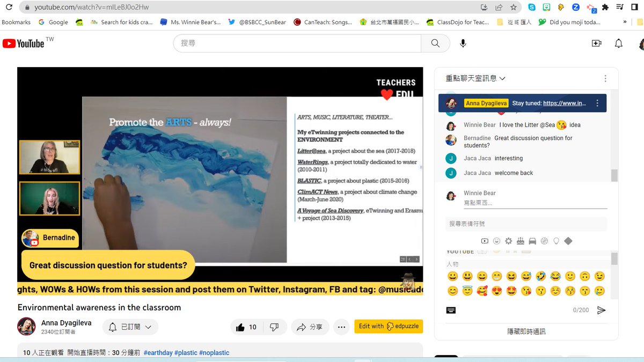The height and width of the screenshot is (362, 644).
Task: Click the #plastic hashtag
Action: pos(186,353)
